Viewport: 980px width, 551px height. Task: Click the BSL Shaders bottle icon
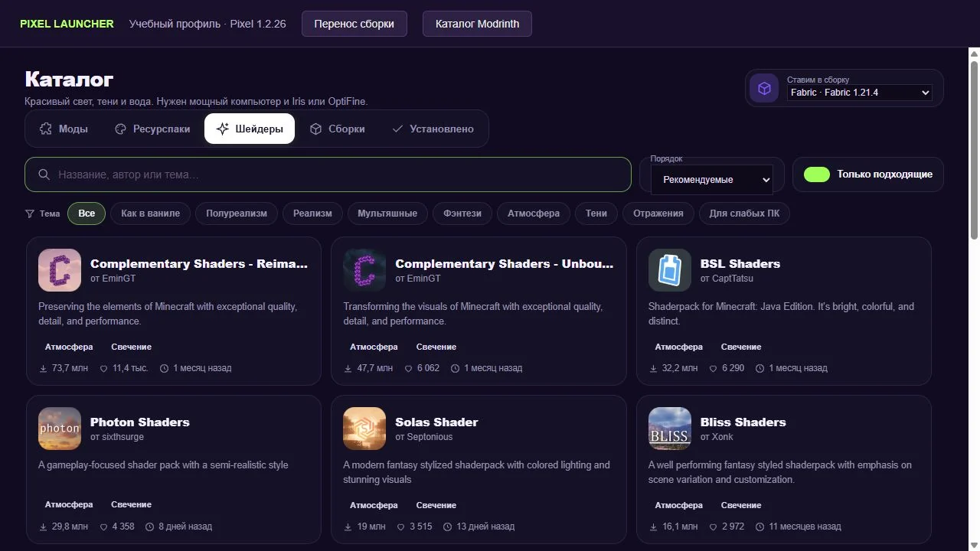point(670,270)
